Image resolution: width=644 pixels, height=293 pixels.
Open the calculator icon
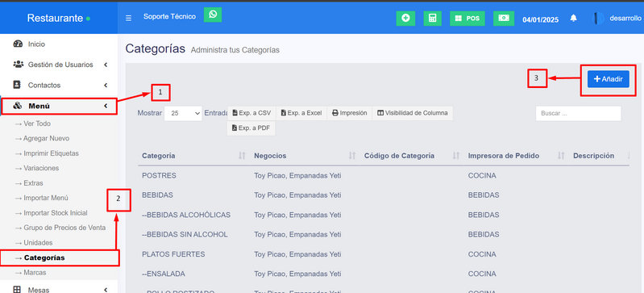[x=432, y=18]
